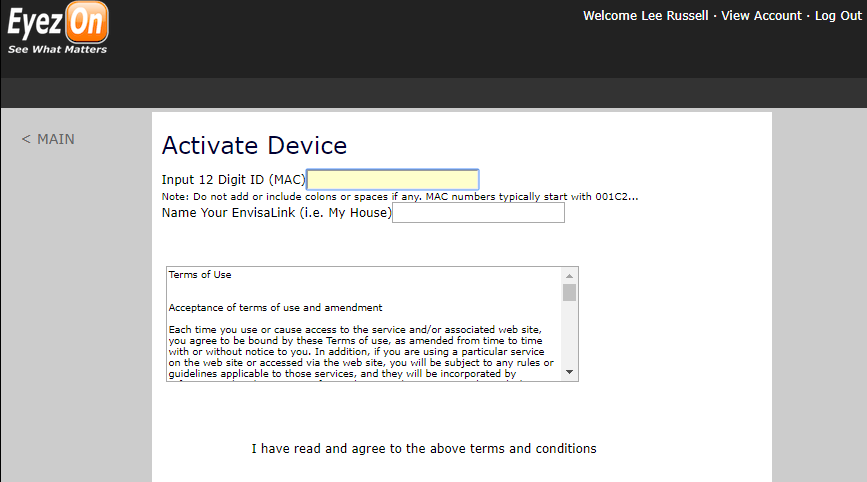Click the note about MAC numbers starting with 001C2
This screenshot has height=482, width=867.
[x=400, y=196]
